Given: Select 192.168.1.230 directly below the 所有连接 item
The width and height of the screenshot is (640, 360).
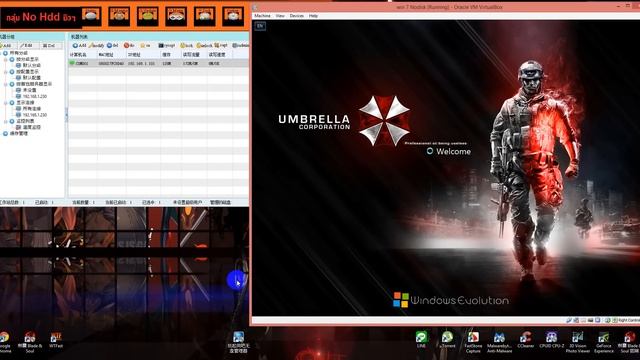Looking at the screenshot, I should pyautogui.click(x=34, y=115).
